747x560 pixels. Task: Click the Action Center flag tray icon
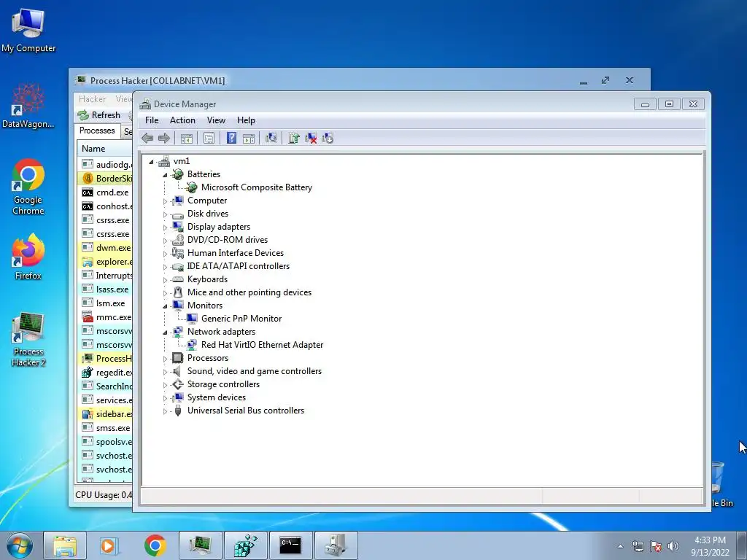pyautogui.click(x=656, y=546)
